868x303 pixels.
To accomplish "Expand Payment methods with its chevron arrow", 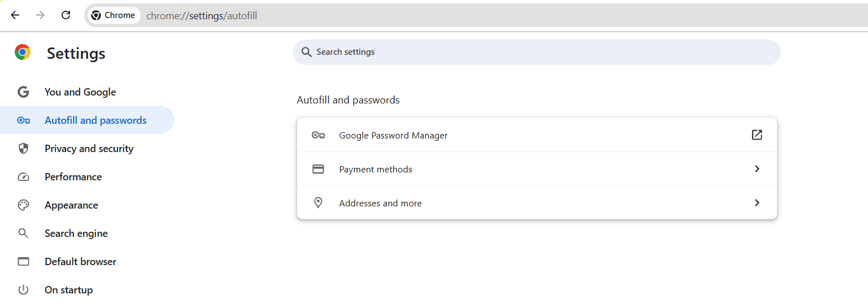I will (x=757, y=169).
